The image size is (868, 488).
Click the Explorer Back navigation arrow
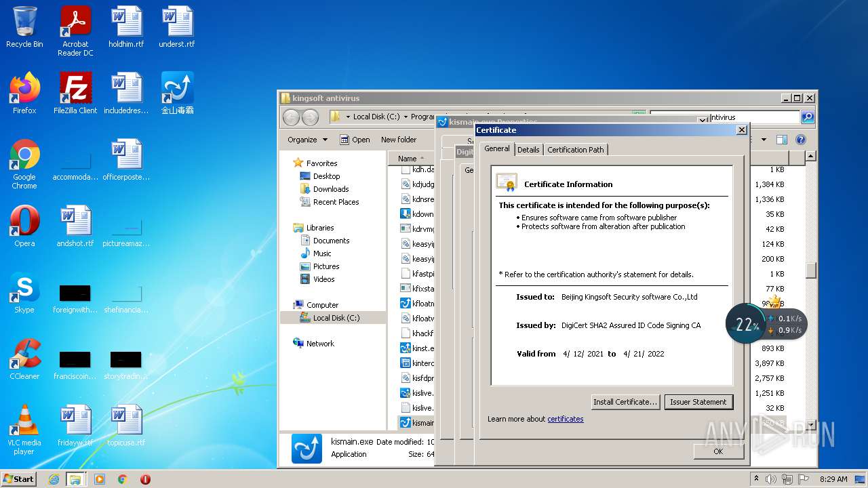[292, 117]
